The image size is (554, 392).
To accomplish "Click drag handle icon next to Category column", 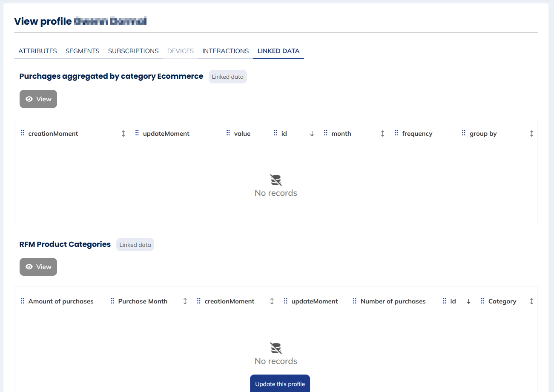I will 482,301.
